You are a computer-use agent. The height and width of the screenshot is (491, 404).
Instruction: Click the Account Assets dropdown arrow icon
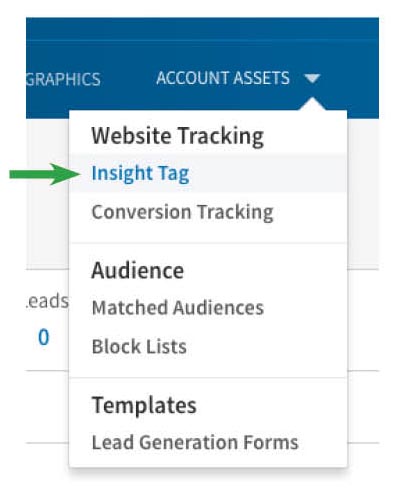tap(312, 79)
